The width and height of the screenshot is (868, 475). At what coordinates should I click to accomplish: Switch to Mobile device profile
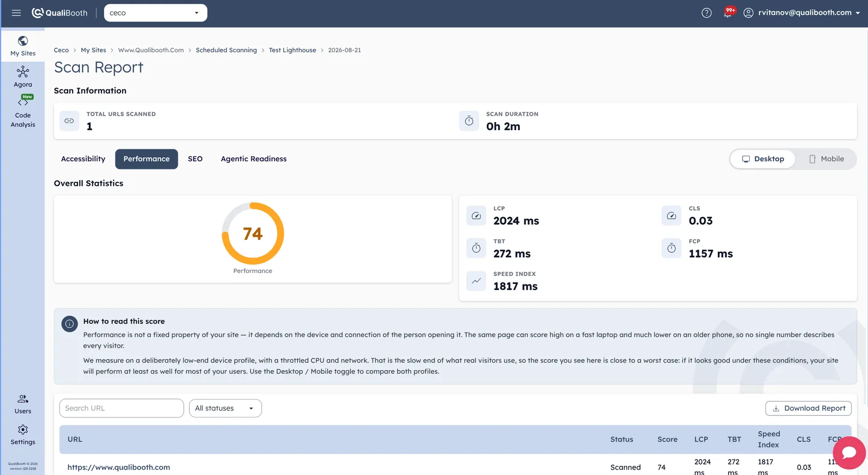pos(826,159)
